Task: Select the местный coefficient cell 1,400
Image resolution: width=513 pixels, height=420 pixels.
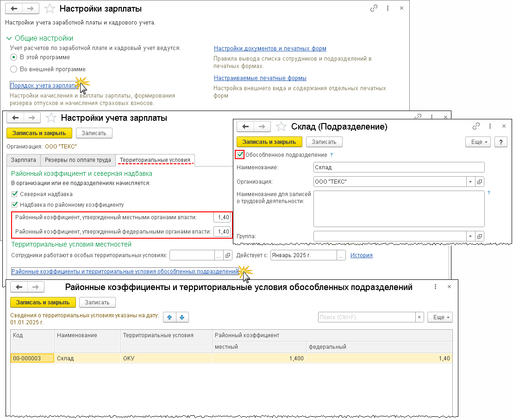Action: [259, 358]
